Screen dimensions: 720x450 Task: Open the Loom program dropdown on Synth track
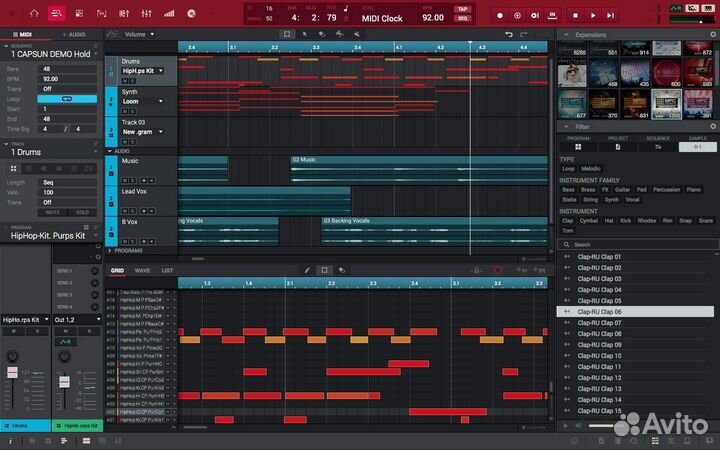(x=143, y=101)
